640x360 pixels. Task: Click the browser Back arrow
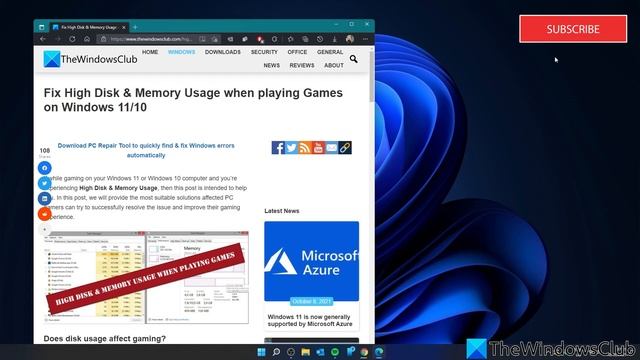point(42,39)
